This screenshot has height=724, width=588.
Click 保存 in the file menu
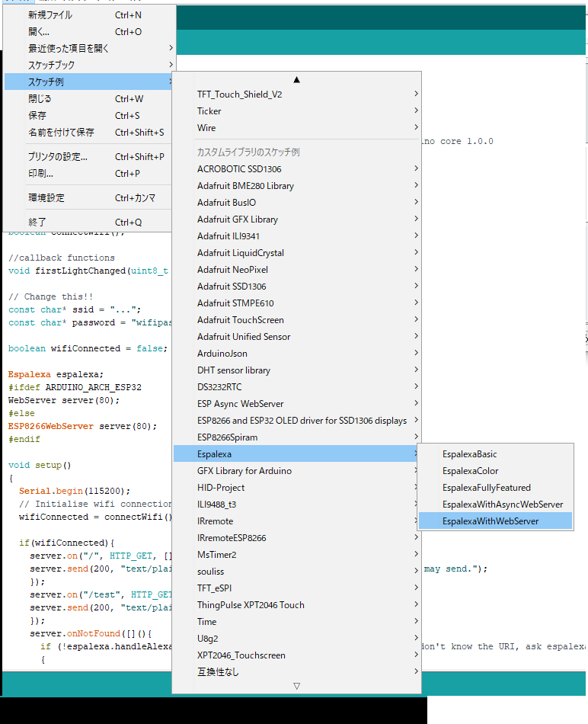(x=88, y=115)
